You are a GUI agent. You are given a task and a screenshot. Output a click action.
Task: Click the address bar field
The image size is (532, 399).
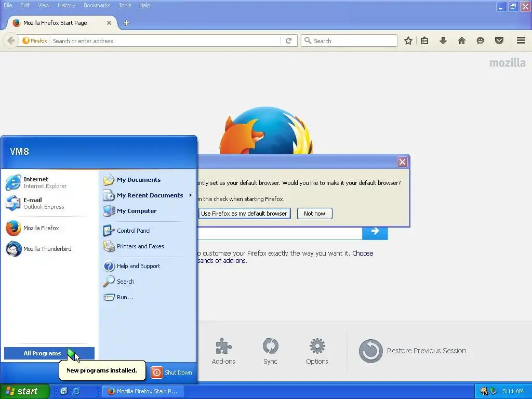click(166, 41)
